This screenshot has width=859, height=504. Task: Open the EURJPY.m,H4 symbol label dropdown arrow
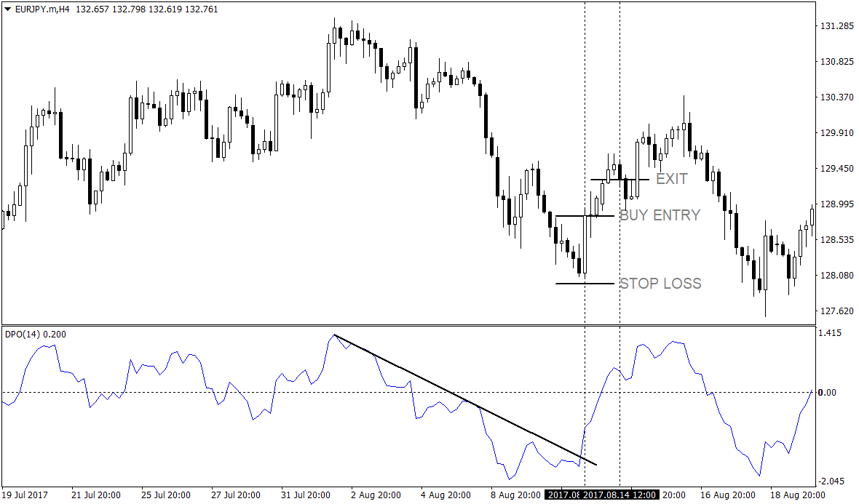pyautogui.click(x=7, y=10)
